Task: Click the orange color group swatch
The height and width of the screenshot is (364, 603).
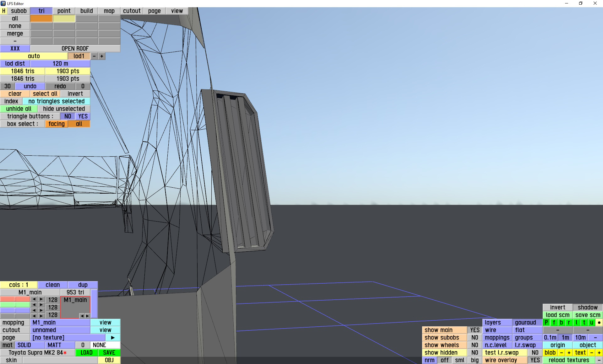Action: [41, 19]
